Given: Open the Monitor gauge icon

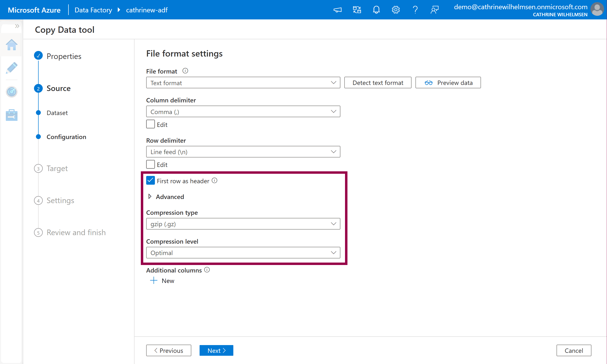Looking at the screenshot, I should pos(11,91).
